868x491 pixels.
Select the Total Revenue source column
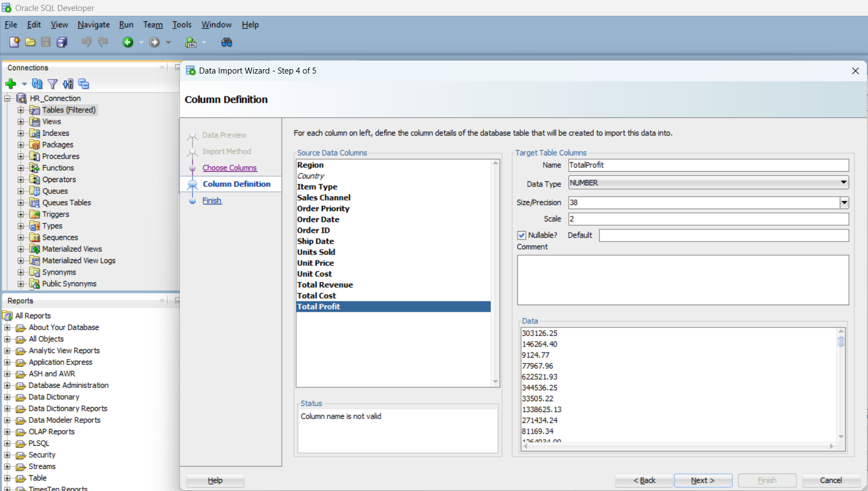tap(393, 285)
